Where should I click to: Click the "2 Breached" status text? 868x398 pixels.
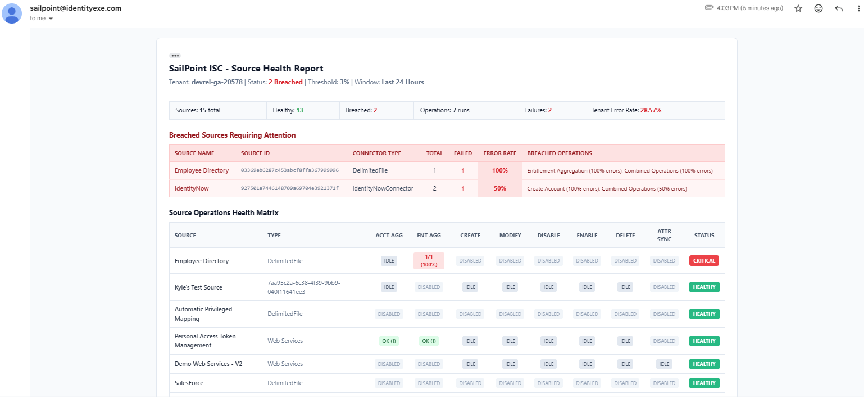[x=285, y=82]
